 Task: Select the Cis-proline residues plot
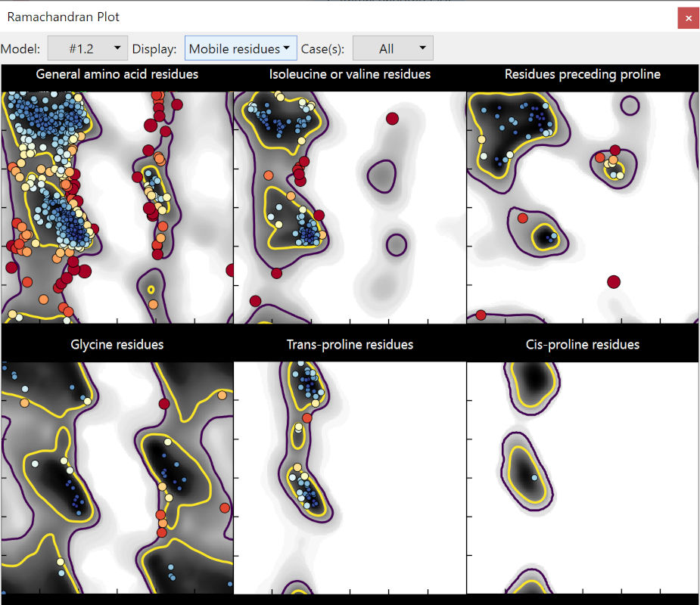[583, 477]
